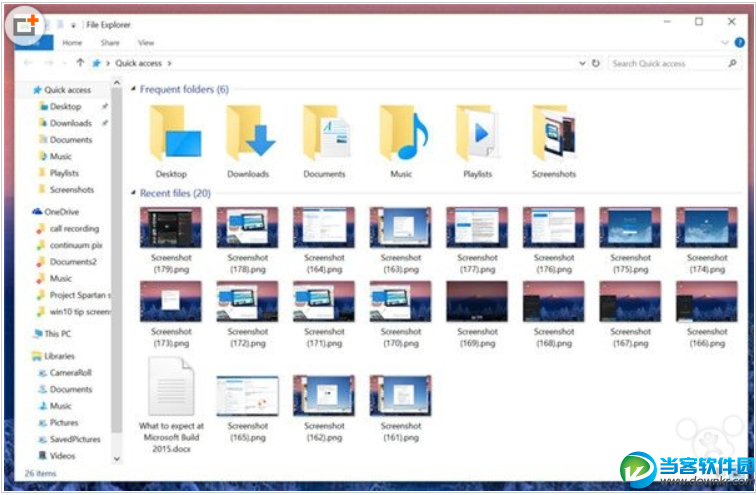Click the Back arrow navigation button
This screenshot has height=495, width=756.
(28, 63)
